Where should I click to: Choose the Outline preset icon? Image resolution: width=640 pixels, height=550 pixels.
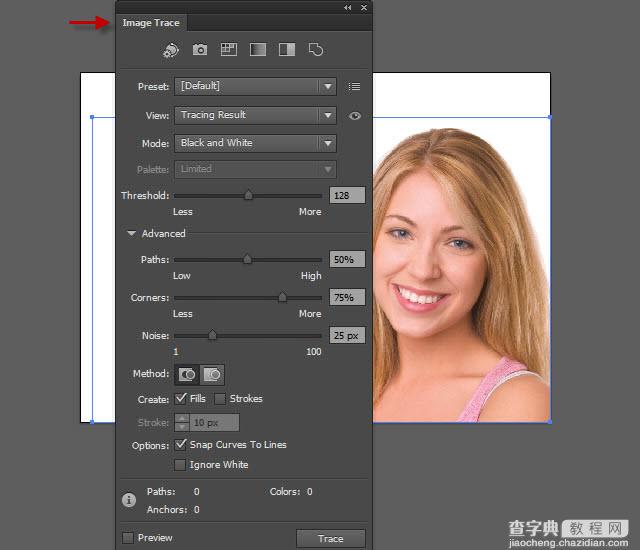click(316, 50)
